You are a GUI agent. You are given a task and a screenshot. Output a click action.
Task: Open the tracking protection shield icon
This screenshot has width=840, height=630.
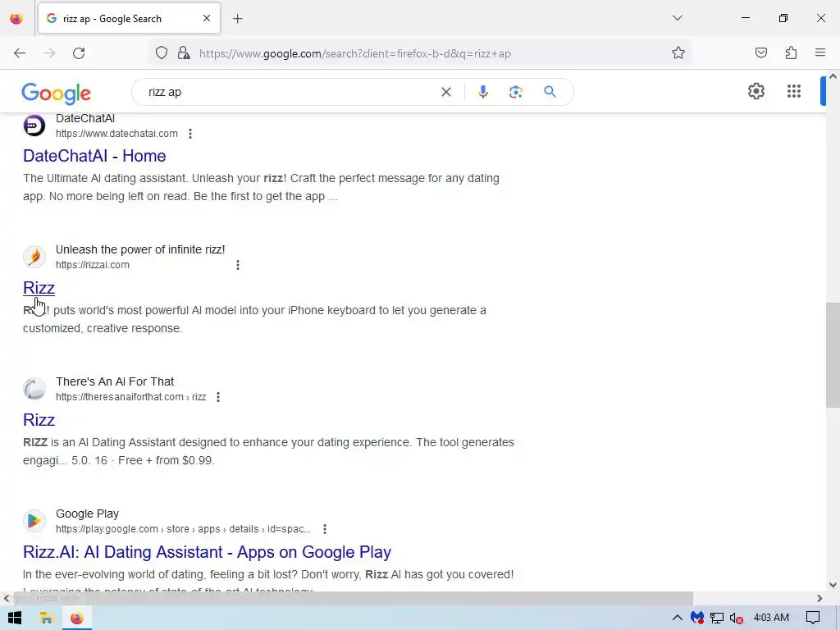coord(162,53)
